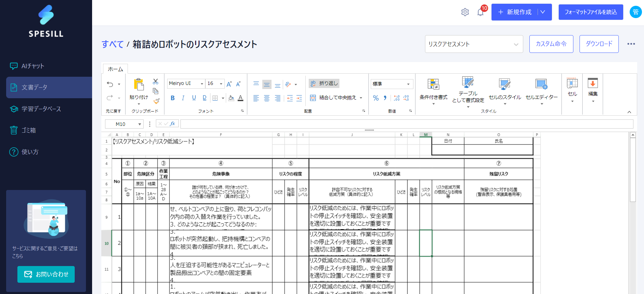Expand the リスクアセスメント dropdown
Screen dimensions: 644x294
point(474,44)
